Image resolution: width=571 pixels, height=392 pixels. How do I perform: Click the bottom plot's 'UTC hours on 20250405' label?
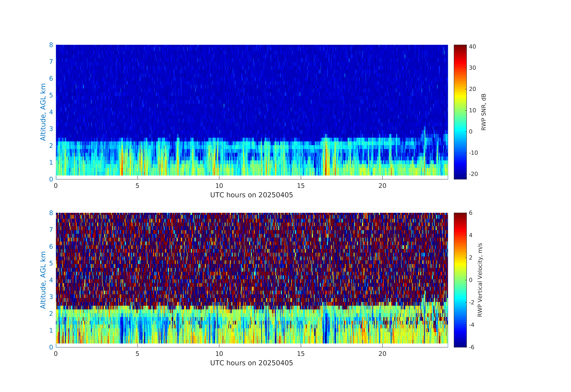coord(252,363)
